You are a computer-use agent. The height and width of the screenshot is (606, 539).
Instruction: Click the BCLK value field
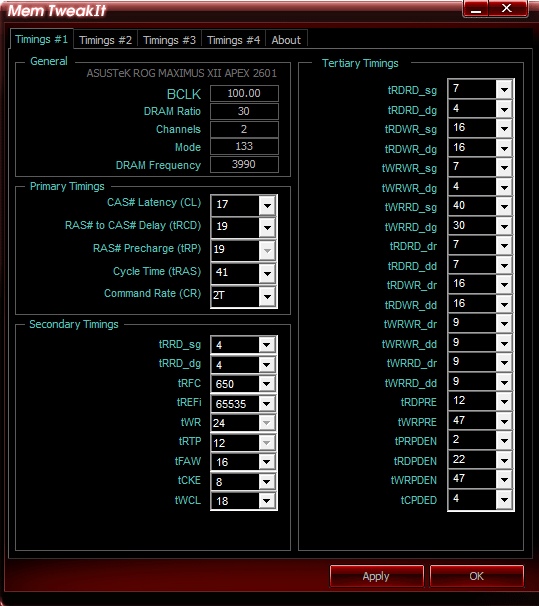point(244,93)
